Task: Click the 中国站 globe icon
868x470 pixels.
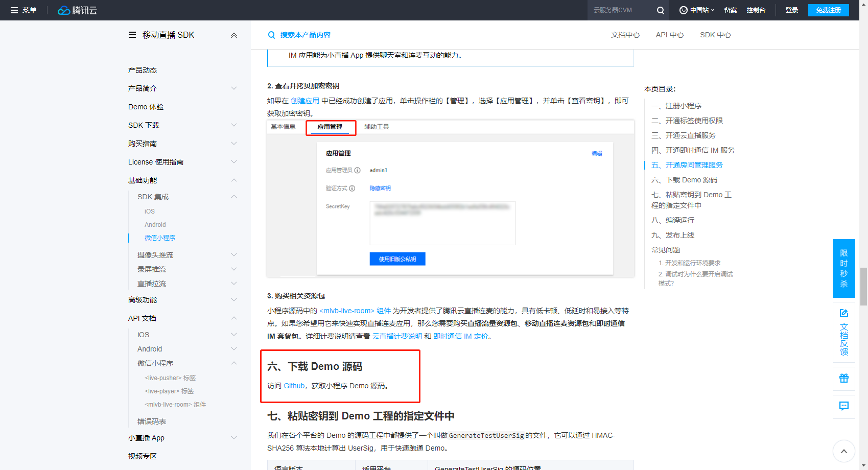Action: [684, 10]
